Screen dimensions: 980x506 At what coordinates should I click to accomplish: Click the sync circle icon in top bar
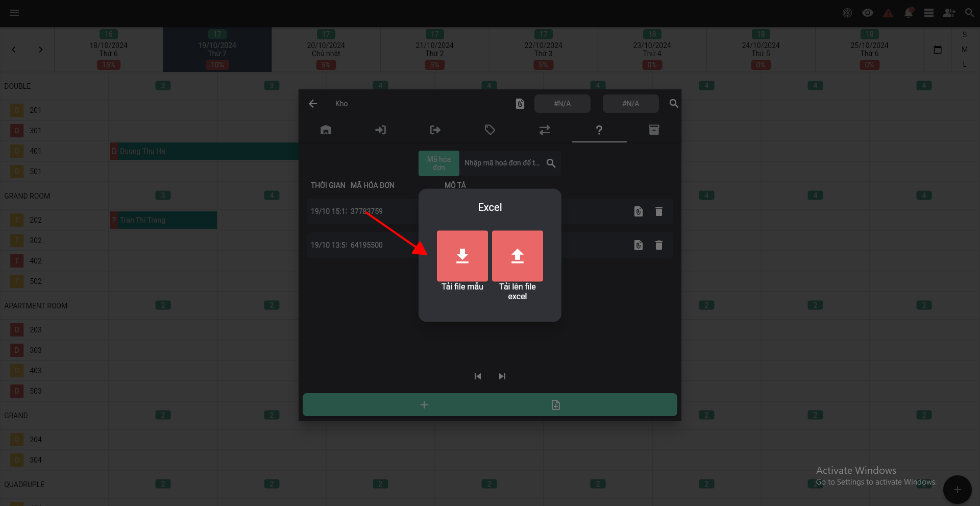coord(847,13)
